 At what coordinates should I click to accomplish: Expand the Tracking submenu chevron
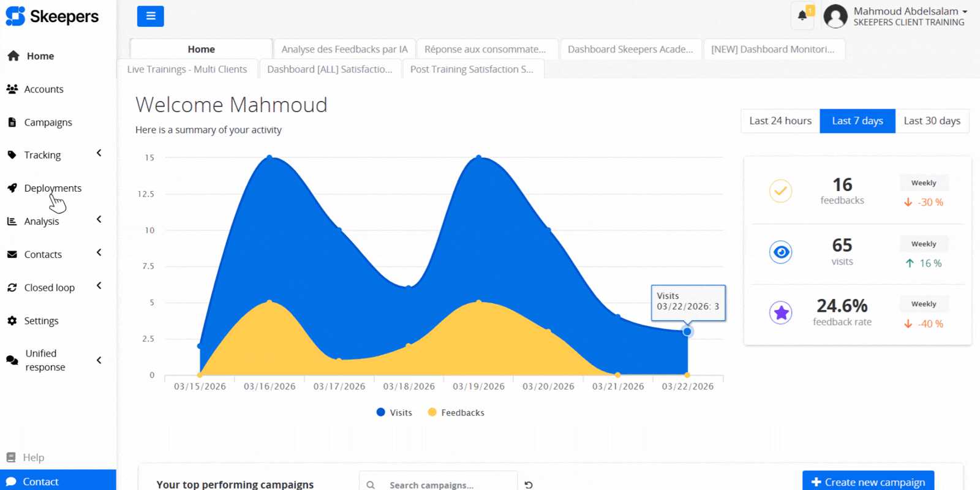[99, 153]
